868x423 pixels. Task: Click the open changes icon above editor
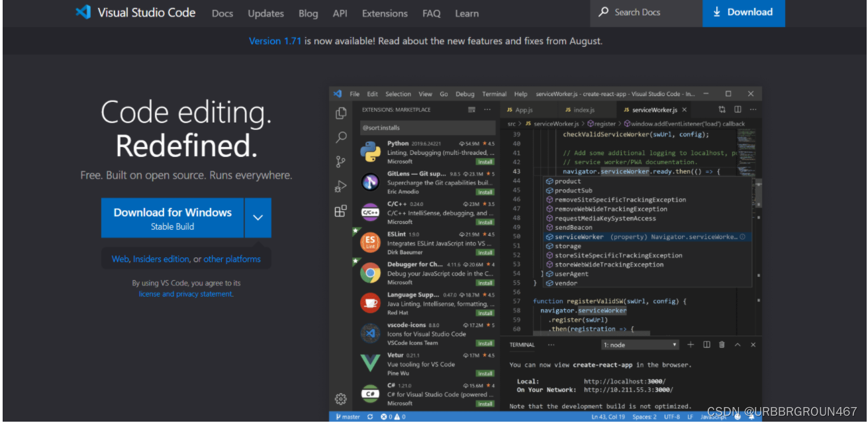722,110
